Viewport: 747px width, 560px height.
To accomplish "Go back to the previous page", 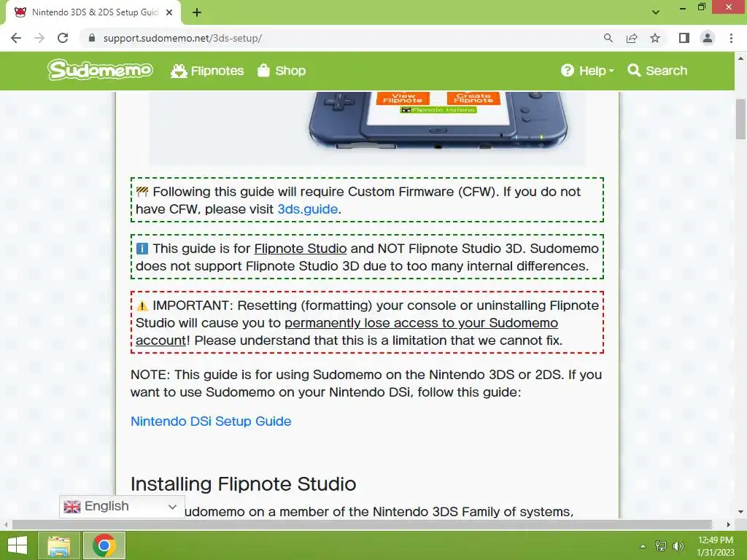I will pyautogui.click(x=16, y=38).
